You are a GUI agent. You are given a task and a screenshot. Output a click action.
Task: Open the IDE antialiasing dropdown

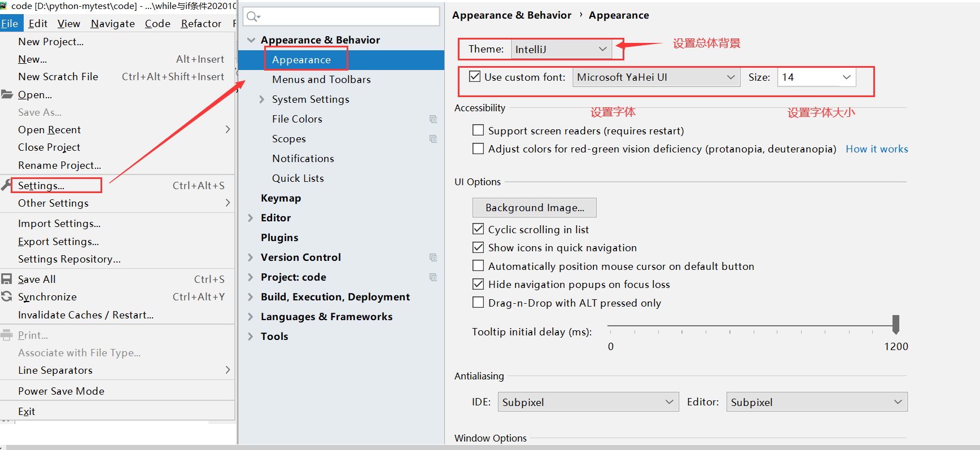point(588,402)
